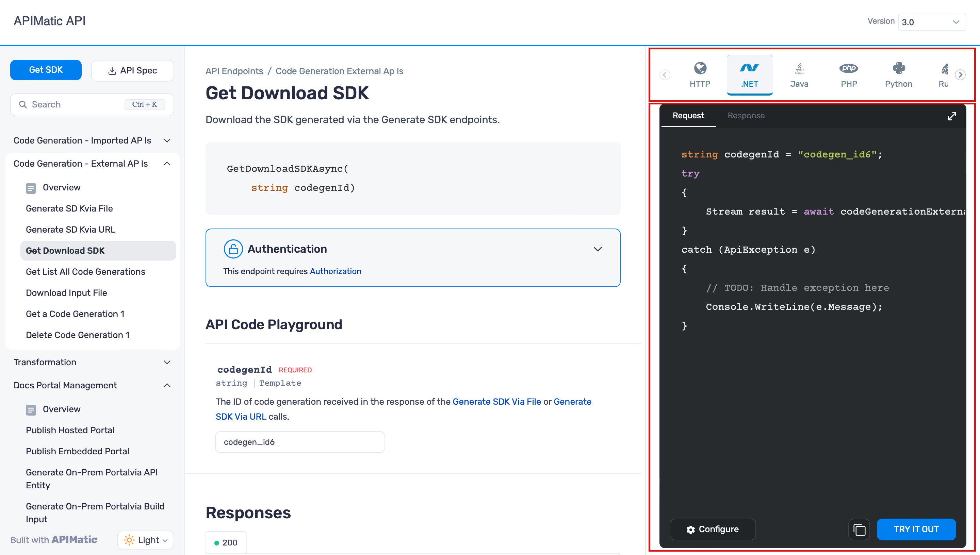
Task: Expand the Authentication panel chevron
Action: click(x=598, y=249)
